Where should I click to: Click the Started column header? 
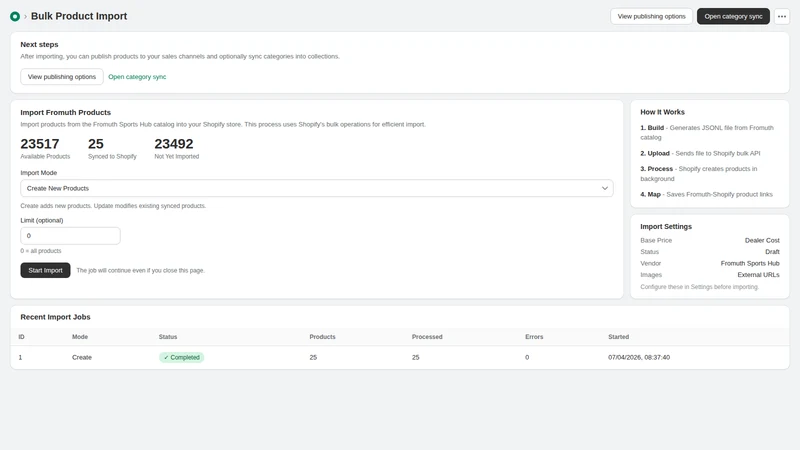[618, 337]
